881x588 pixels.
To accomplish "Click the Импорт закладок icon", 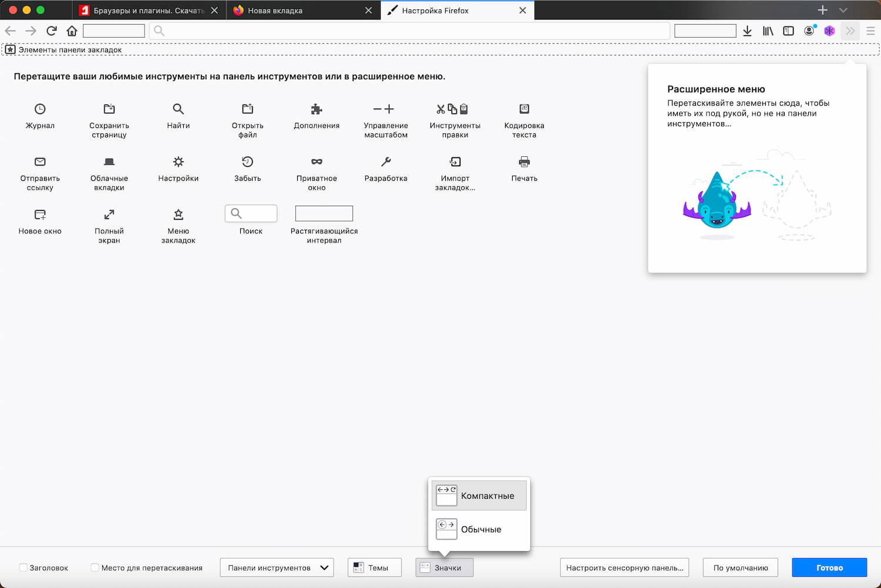I will click(455, 162).
